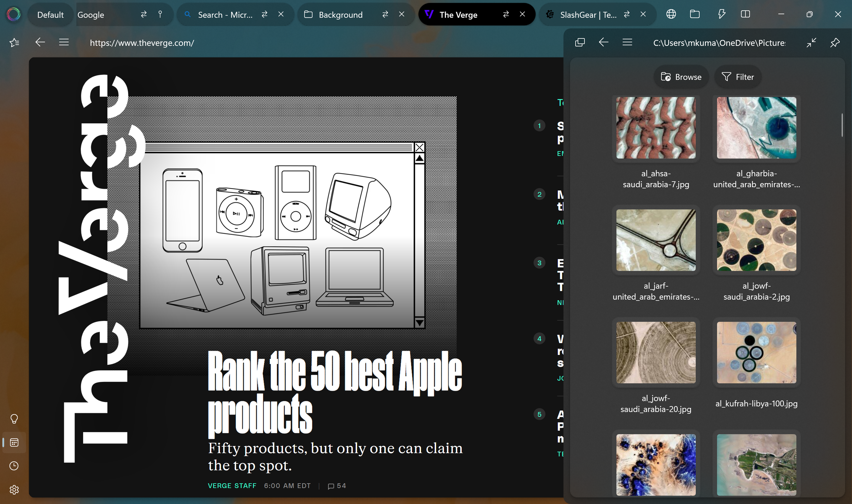Open history clock icon in left sidebar
The width and height of the screenshot is (852, 504).
click(14, 466)
